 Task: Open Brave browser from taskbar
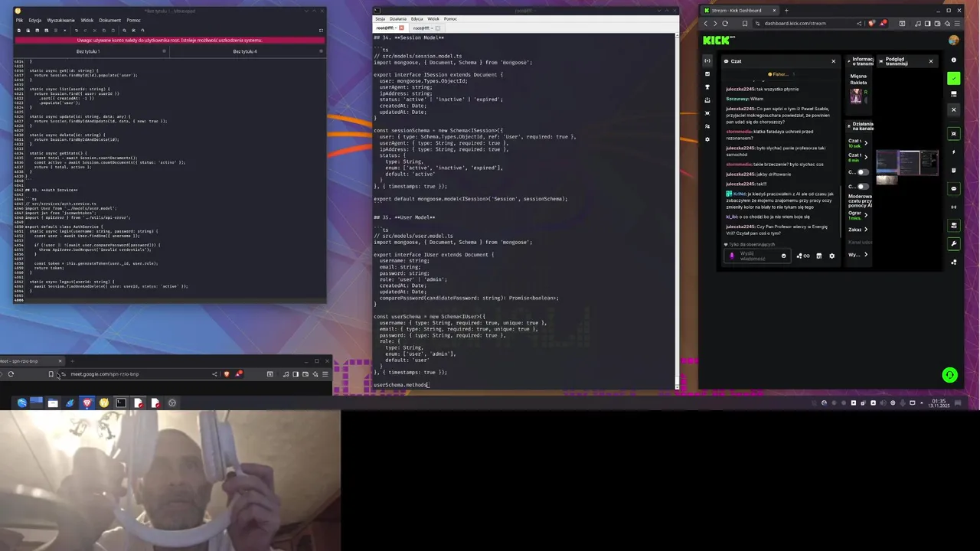click(87, 403)
